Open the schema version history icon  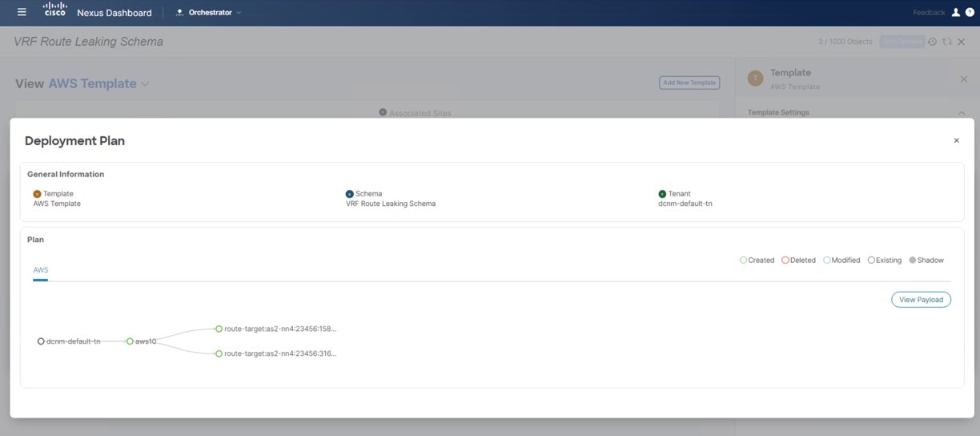tap(933, 42)
